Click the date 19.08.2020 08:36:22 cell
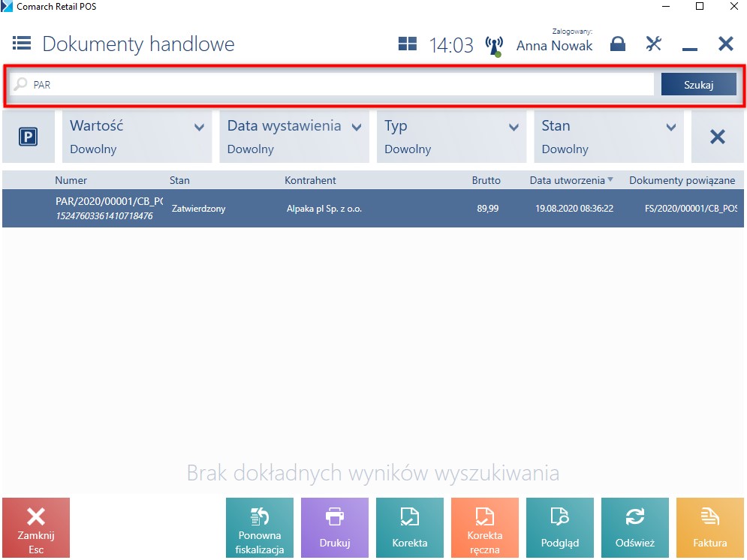 (x=574, y=209)
